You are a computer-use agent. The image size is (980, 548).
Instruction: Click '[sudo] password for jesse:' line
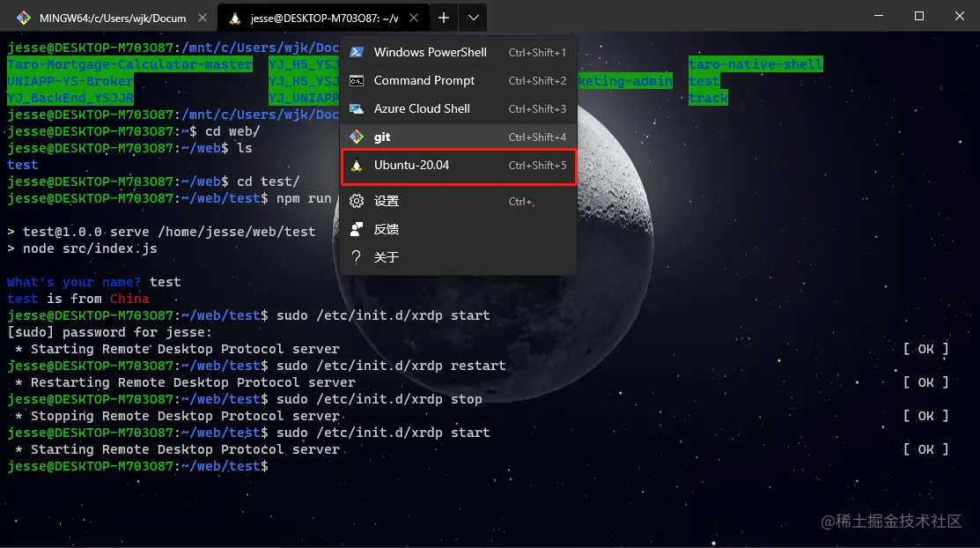pos(109,332)
